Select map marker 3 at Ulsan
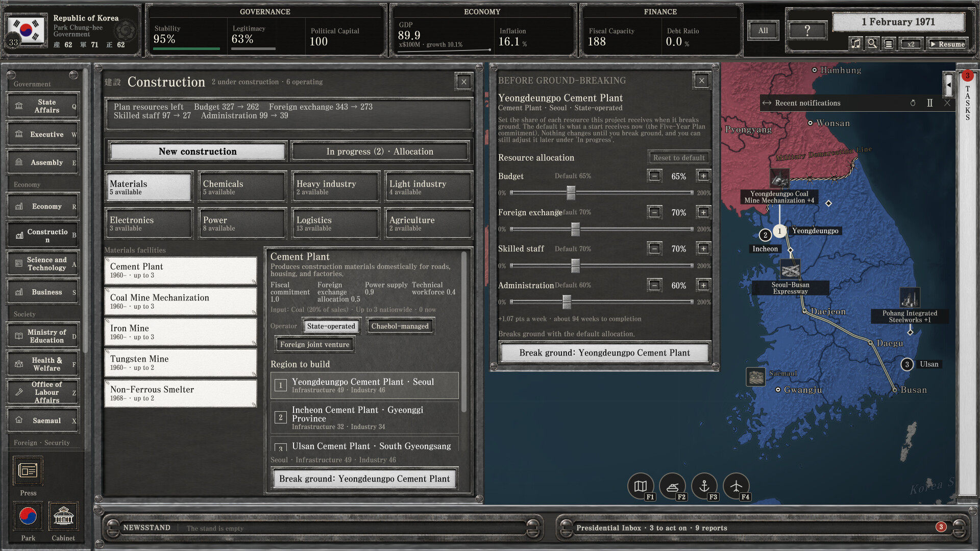 [907, 364]
